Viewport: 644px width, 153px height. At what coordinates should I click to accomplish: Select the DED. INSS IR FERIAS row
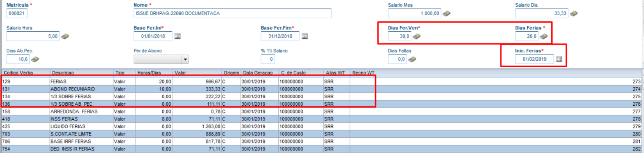pos(322,149)
